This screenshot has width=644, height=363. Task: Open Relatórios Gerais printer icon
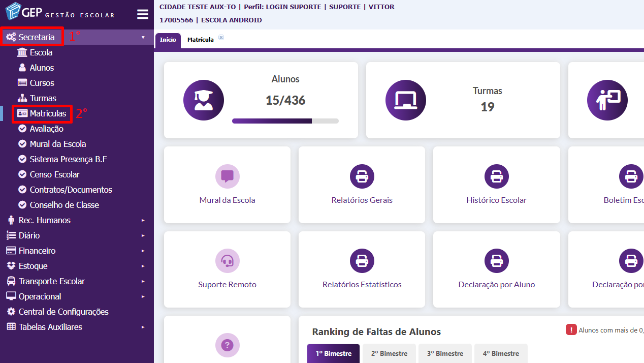[x=362, y=176]
